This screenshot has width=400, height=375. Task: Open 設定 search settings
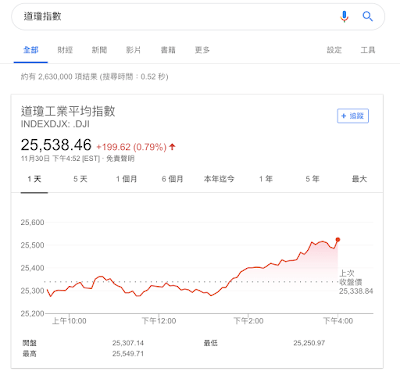pyautogui.click(x=334, y=50)
